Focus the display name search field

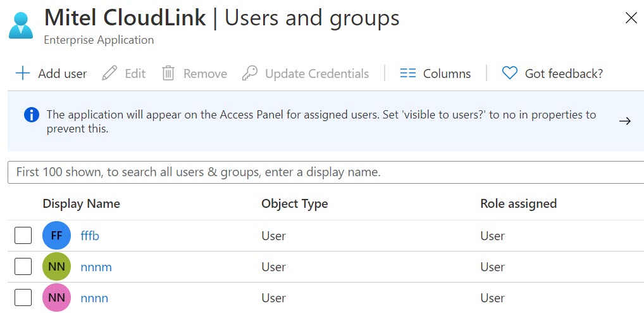coord(326,172)
